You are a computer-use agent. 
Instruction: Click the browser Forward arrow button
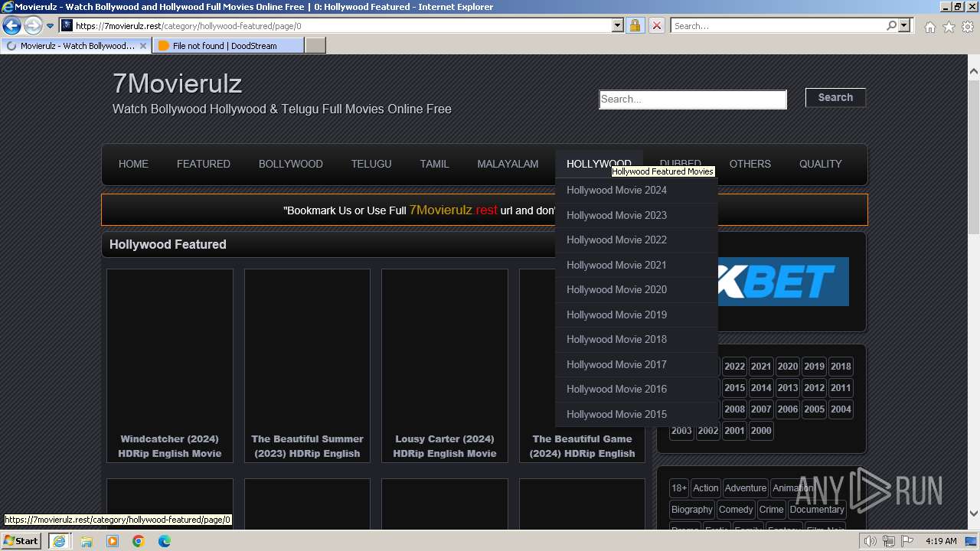click(x=33, y=26)
